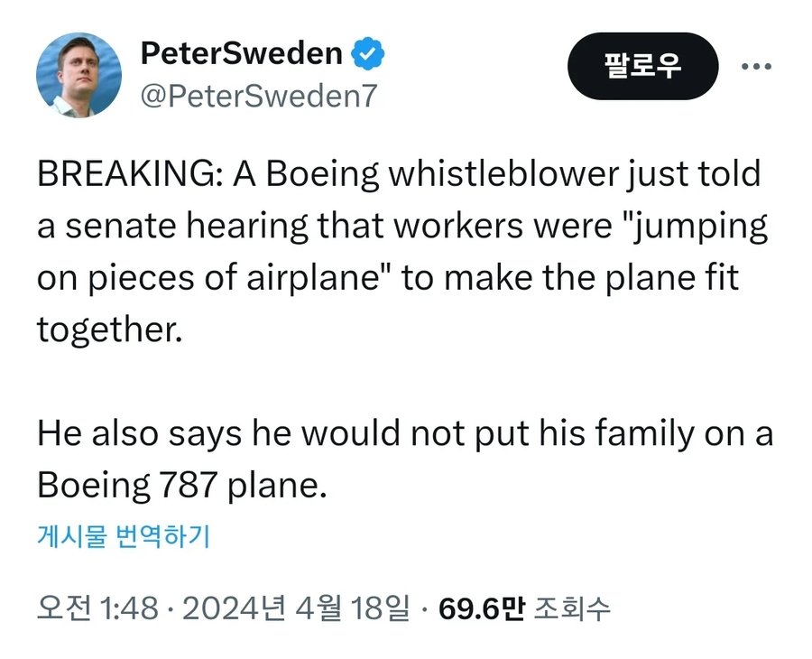Click the 오전 1:48 timestamp
The image size is (812, 659).
pyautogui.click(x=93, y=608)
